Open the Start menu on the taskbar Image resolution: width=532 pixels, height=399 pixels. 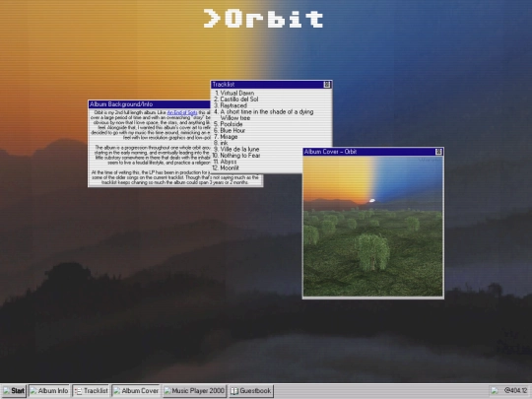point(13,391)
